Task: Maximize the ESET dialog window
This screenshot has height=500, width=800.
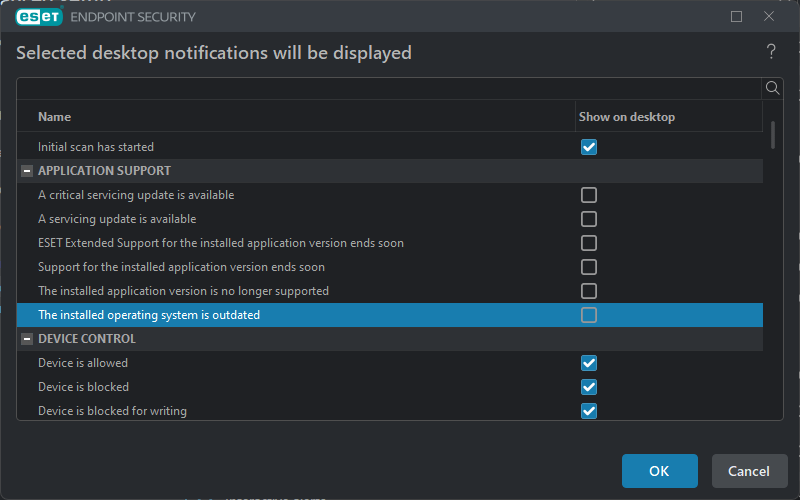Action: [737, 17]
